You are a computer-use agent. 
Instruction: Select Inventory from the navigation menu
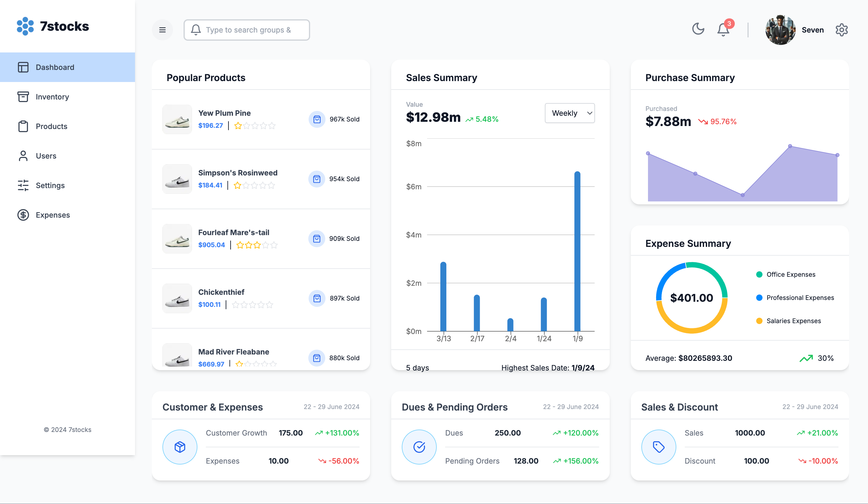point(52,97)
